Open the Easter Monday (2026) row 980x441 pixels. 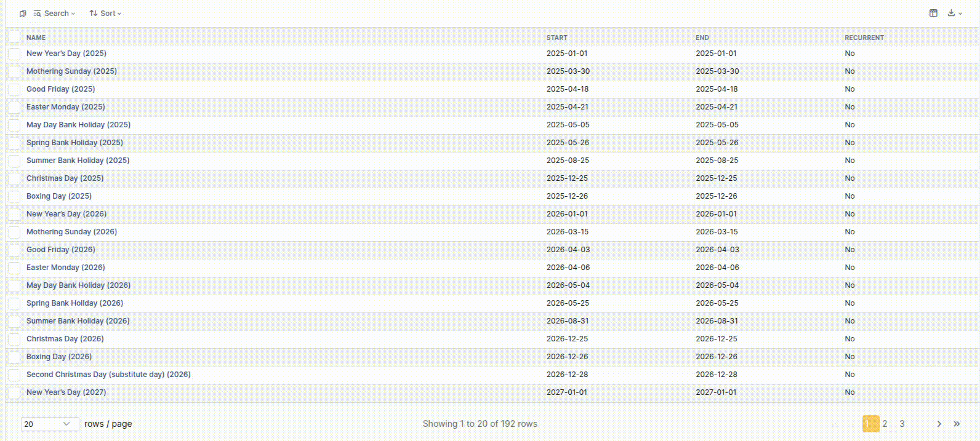[65, 268]
